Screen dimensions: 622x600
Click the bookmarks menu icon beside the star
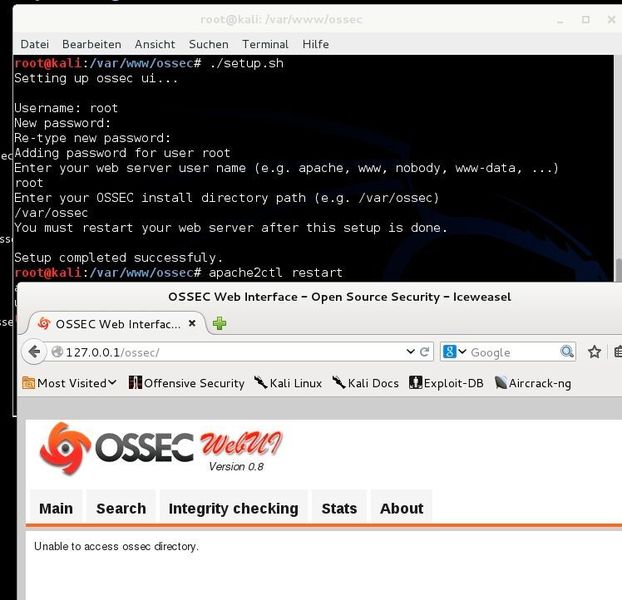click(617, 352)
